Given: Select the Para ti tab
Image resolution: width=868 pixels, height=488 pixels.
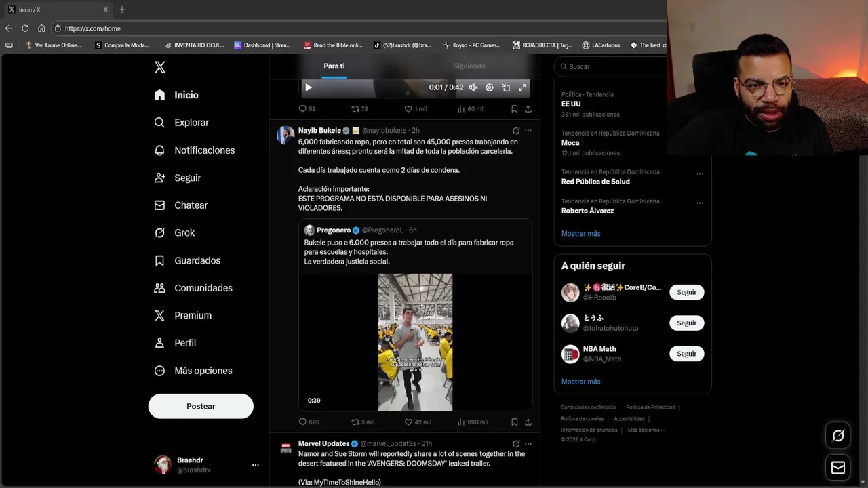Looking at the screenshot, I should pyautogui.click(x=334, y=66).
